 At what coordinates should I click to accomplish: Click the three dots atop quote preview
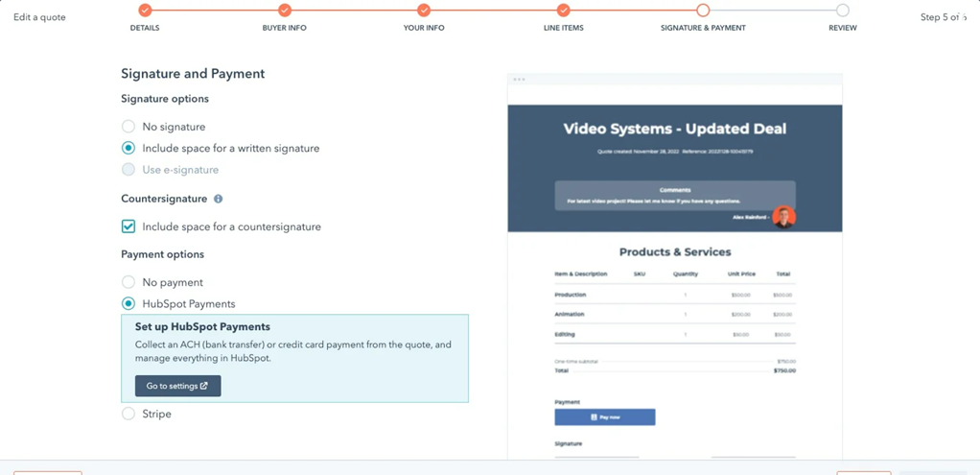519,80
